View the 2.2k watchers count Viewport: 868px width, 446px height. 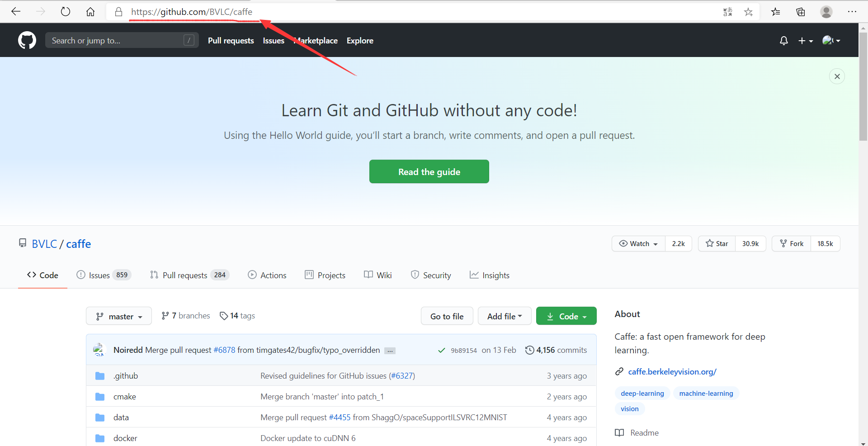pyautogui.click(x=678, y=243)
